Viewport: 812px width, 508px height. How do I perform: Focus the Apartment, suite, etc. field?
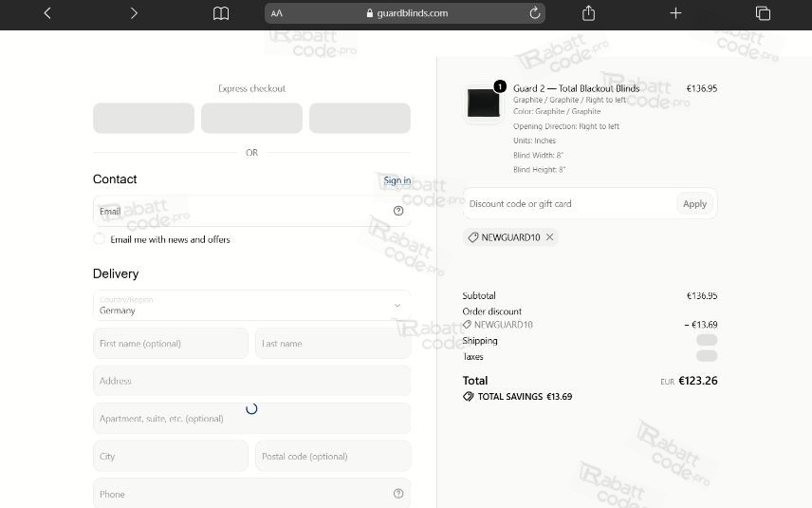pos(251,419)
